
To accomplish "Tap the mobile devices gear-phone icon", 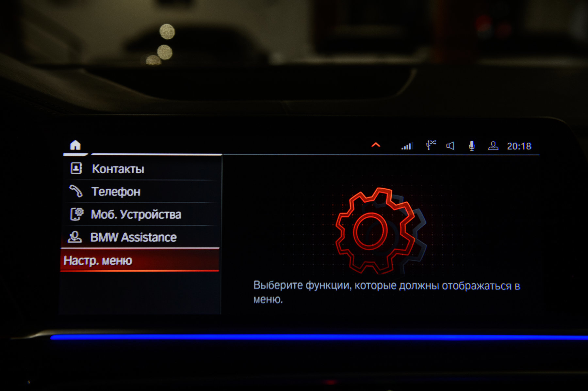I will pyautogui.click(x=77, y=214).
